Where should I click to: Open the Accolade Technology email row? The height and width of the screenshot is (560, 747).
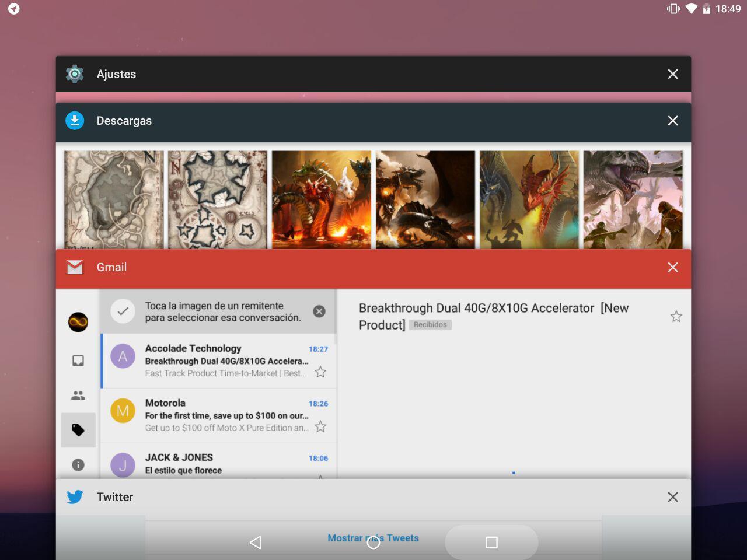click(219, 361)
